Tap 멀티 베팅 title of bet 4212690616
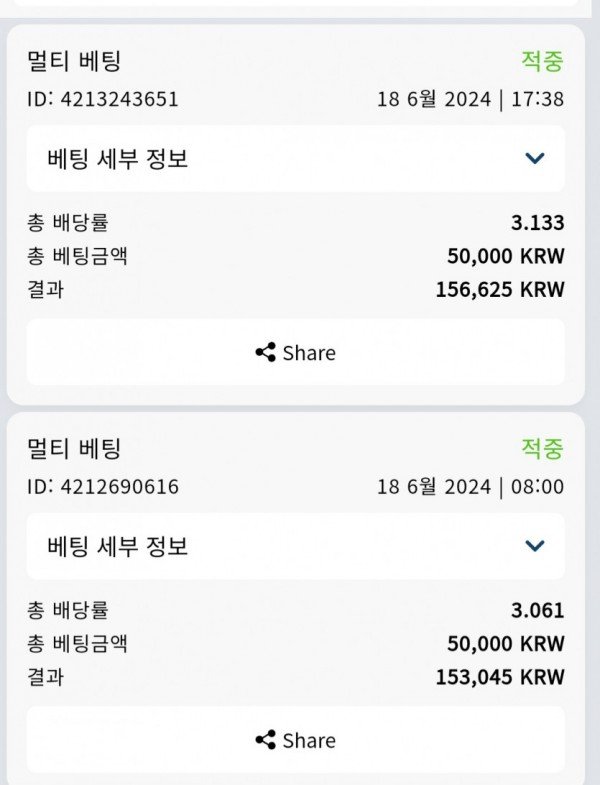 (x=74, y=449)
